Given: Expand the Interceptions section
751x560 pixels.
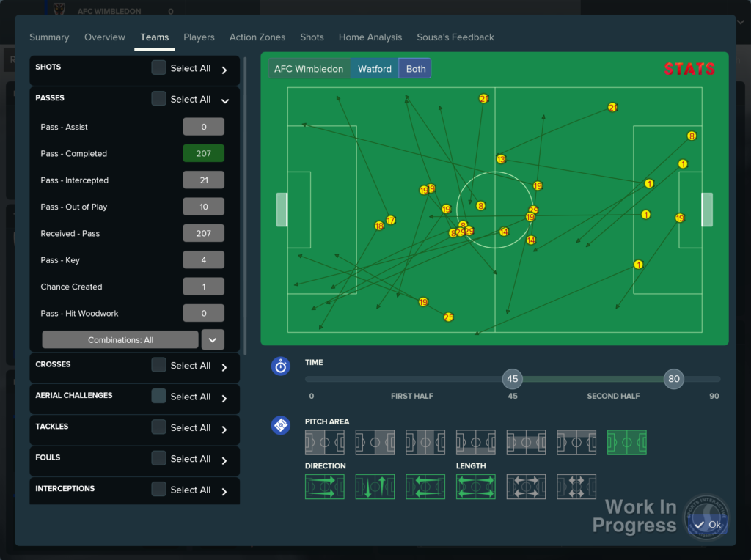Looking at the screenshot, I should click(x=224, y=492).
